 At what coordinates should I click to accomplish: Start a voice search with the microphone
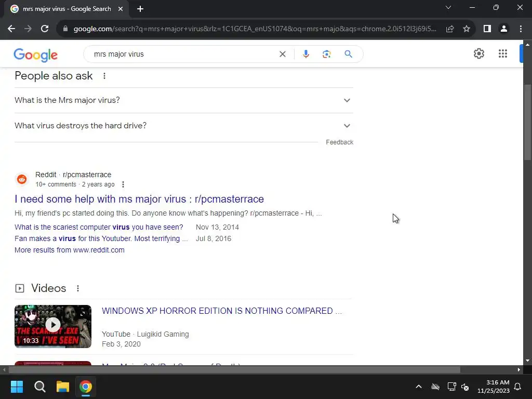point(305,54)
